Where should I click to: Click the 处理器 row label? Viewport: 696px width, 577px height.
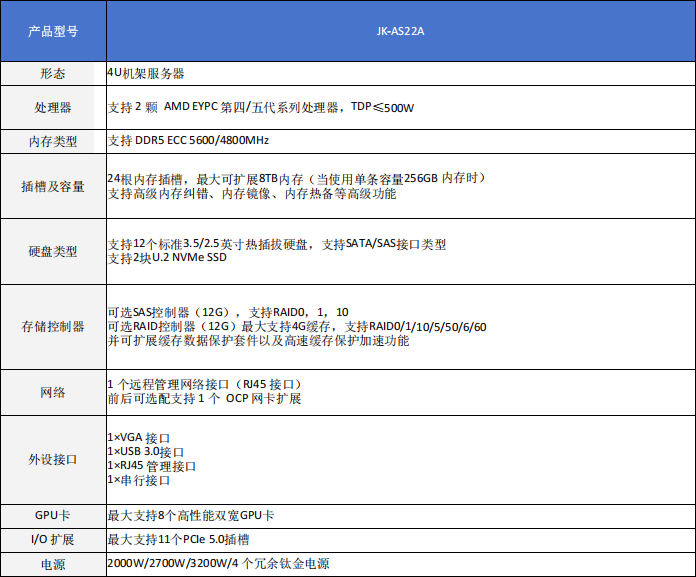pyautogui.click(x=52, y=107)
